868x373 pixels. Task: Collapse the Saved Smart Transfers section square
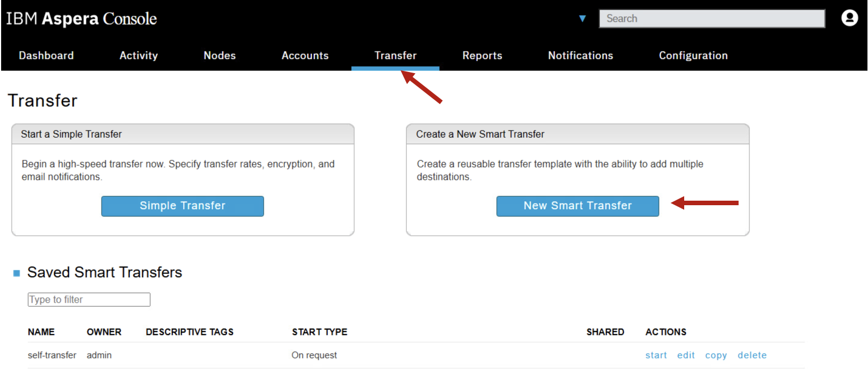point(16,273)
